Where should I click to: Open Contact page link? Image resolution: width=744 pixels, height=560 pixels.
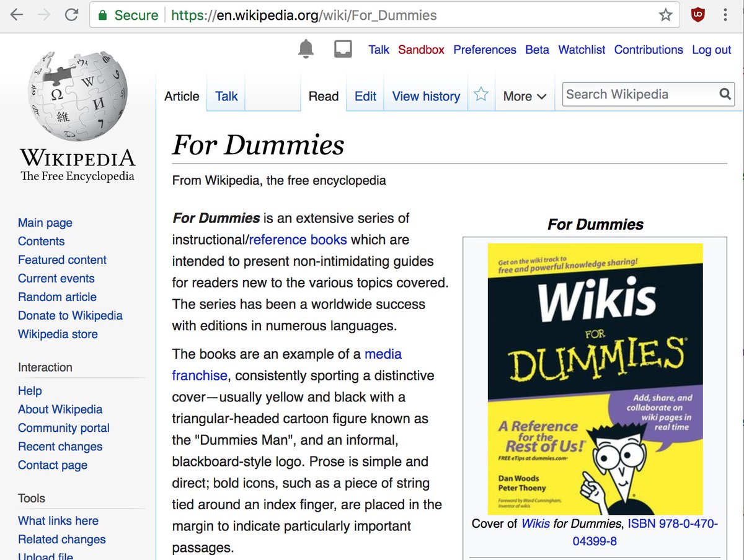[53, 465]
